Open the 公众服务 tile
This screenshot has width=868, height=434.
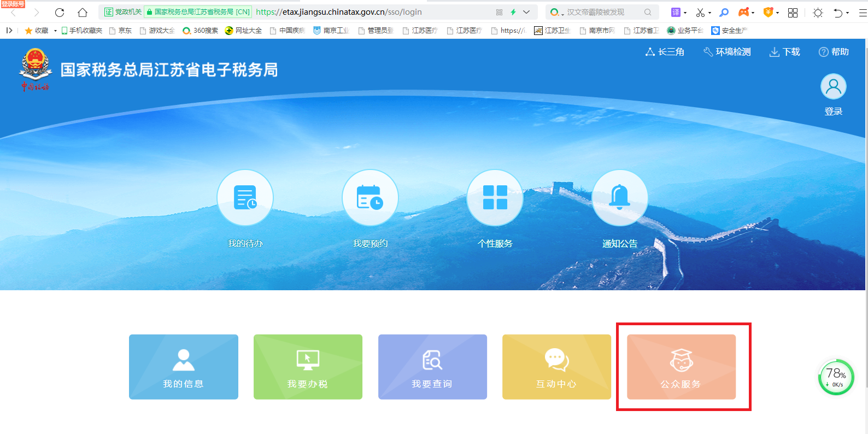coord(681,367)
